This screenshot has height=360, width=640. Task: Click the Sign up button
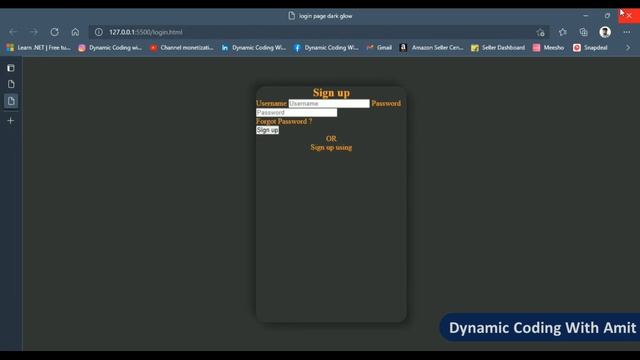pos(267,130)
